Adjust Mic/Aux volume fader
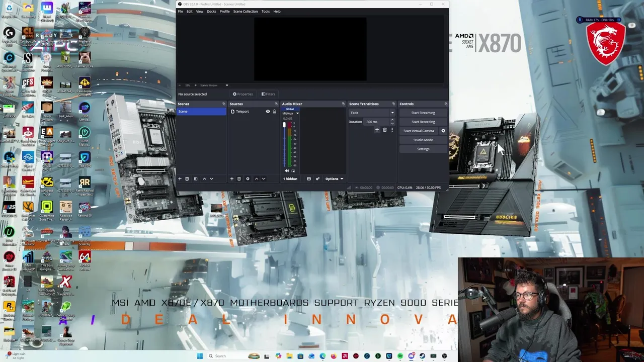 point(284,125)
